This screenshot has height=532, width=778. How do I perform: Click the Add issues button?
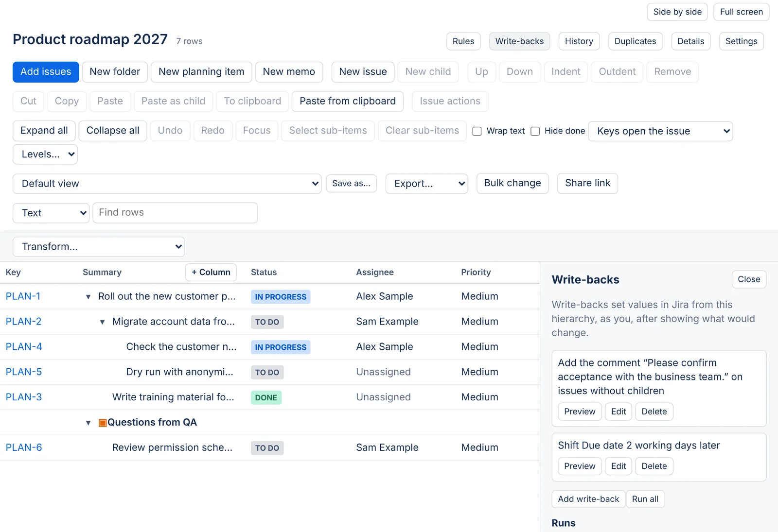46,72
